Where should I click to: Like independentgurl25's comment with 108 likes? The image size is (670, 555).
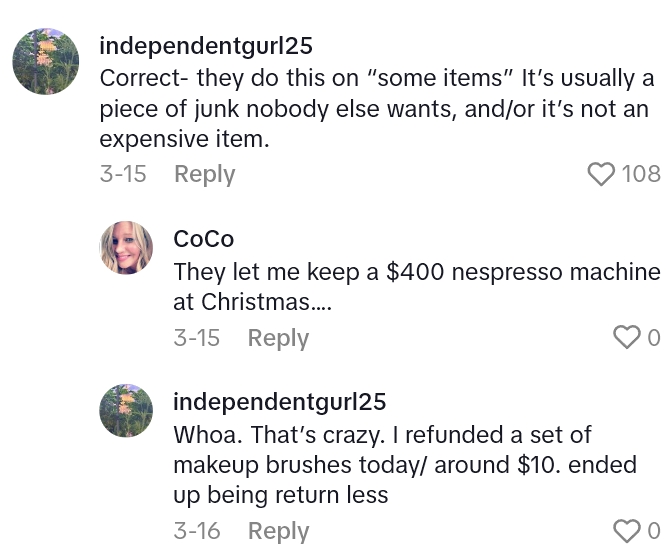pos(601,174)
